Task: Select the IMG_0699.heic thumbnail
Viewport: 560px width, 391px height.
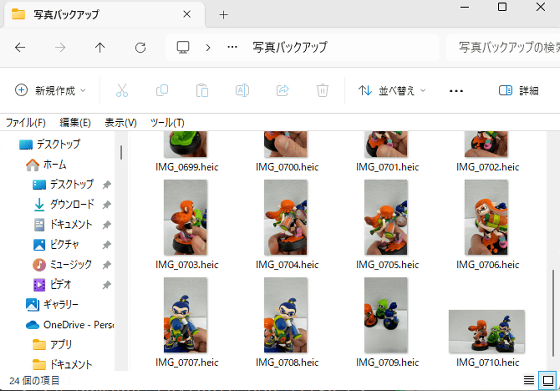Action: [185, 144]
